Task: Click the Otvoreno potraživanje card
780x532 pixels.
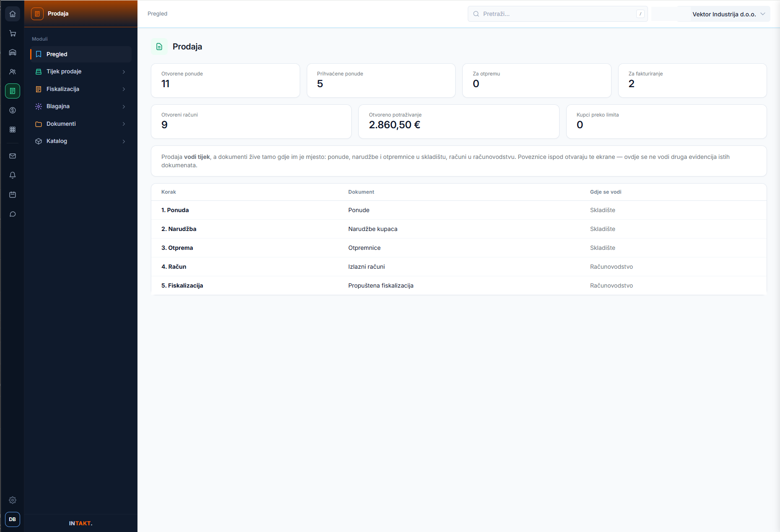Action: point(459,122)
